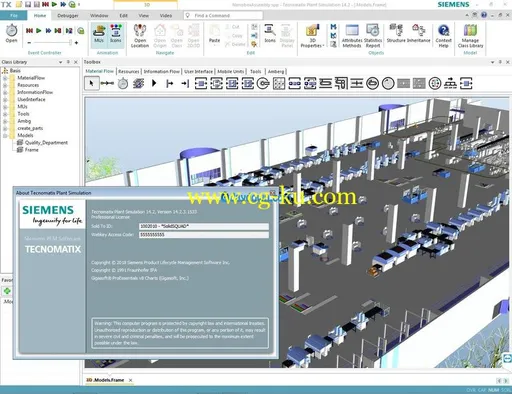Image resolution: width=512 pixels, height=394 pixels.
Task: Click the Structure button
Action: click(396, 34)
